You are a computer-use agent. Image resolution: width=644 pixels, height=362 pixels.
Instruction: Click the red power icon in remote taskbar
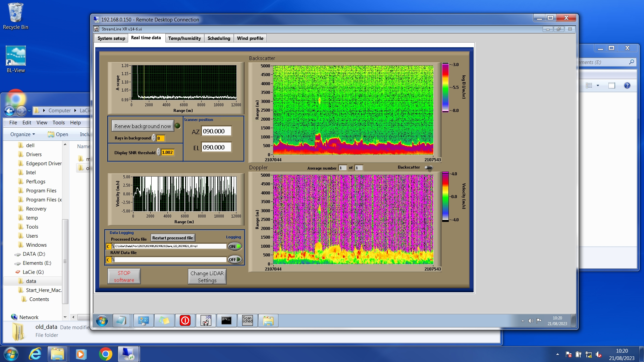pos(185,321)
